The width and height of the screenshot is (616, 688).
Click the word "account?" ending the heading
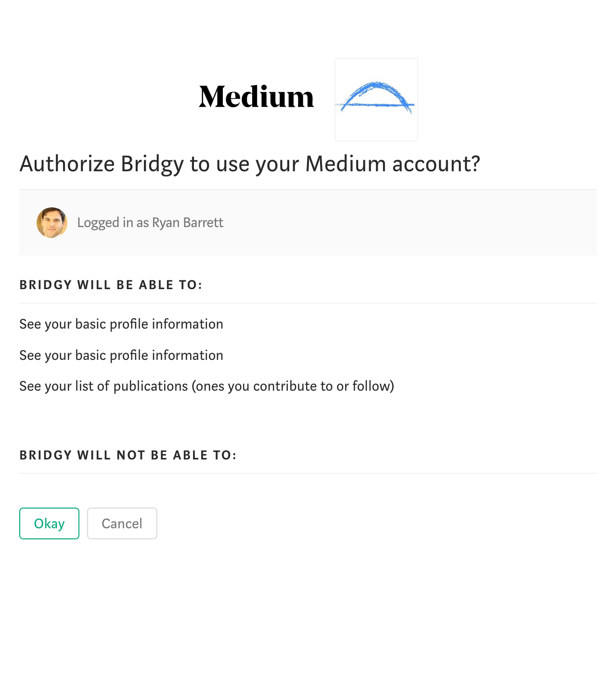point(436,164)
